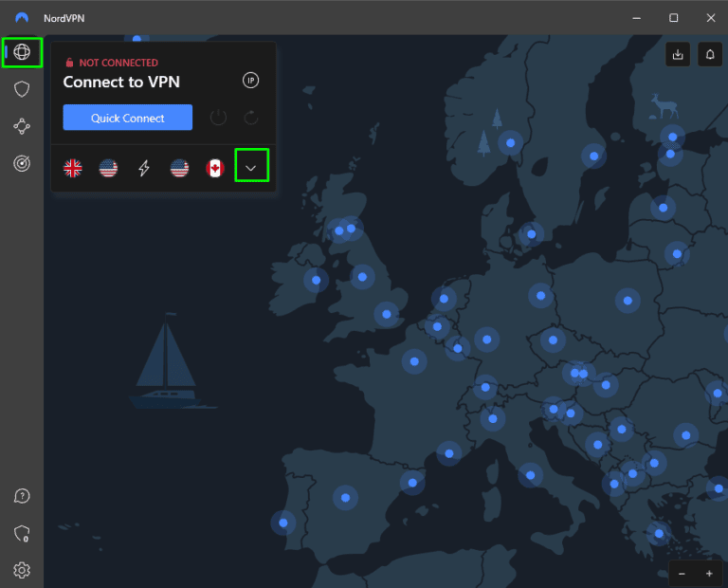Select the Romania server dot
This screenshot has width=728, height=588.
pyautogui.click(x=686, y=435)
